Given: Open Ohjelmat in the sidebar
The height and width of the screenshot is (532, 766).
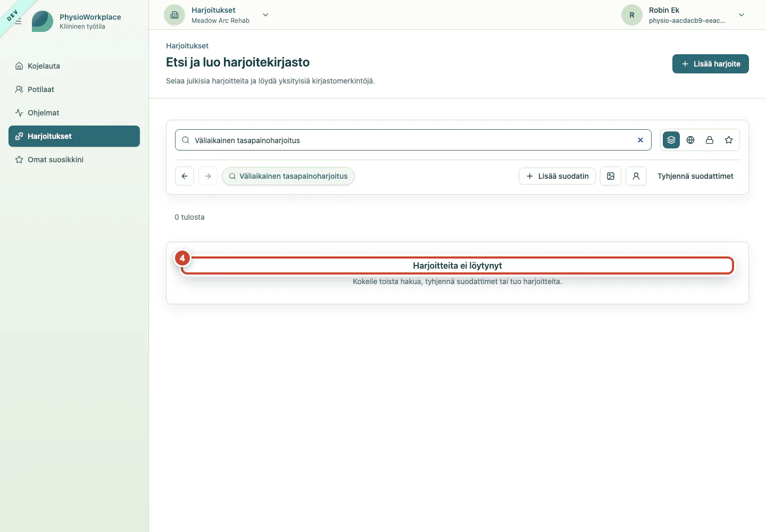Looking at the screenshot, I should pyautogui.click(x=74, y=113).
